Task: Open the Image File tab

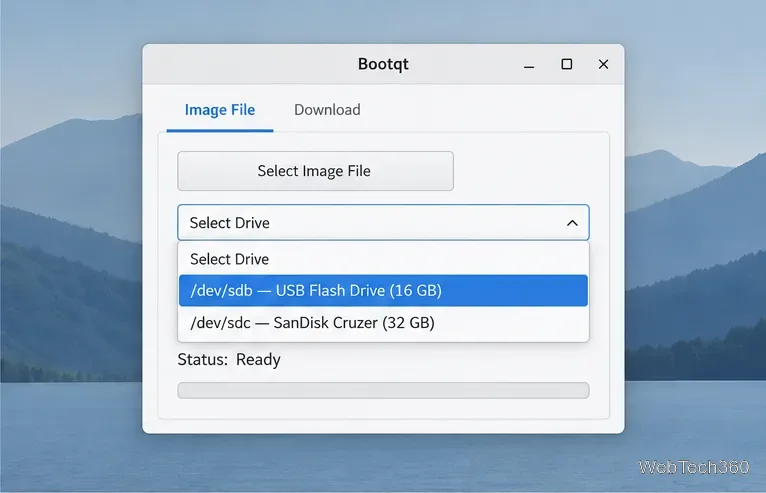Action: pyautogui.click(x=220, y=110)
